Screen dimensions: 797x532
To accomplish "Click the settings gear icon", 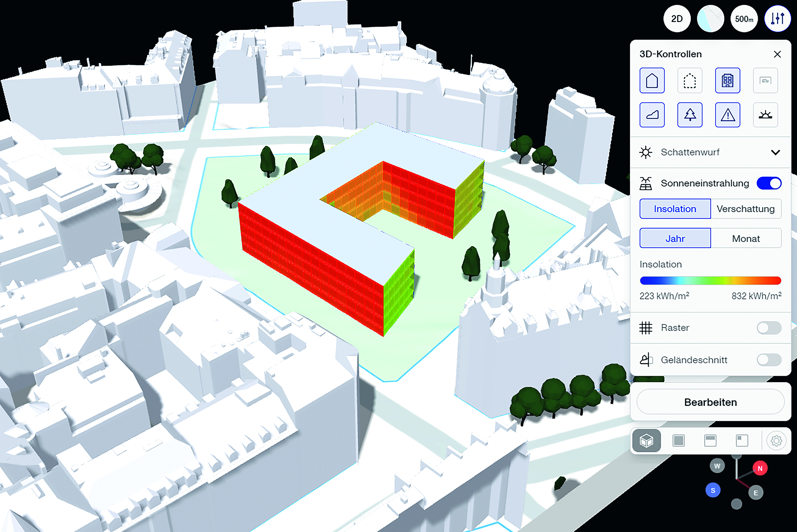I will [x=776, y=441].
